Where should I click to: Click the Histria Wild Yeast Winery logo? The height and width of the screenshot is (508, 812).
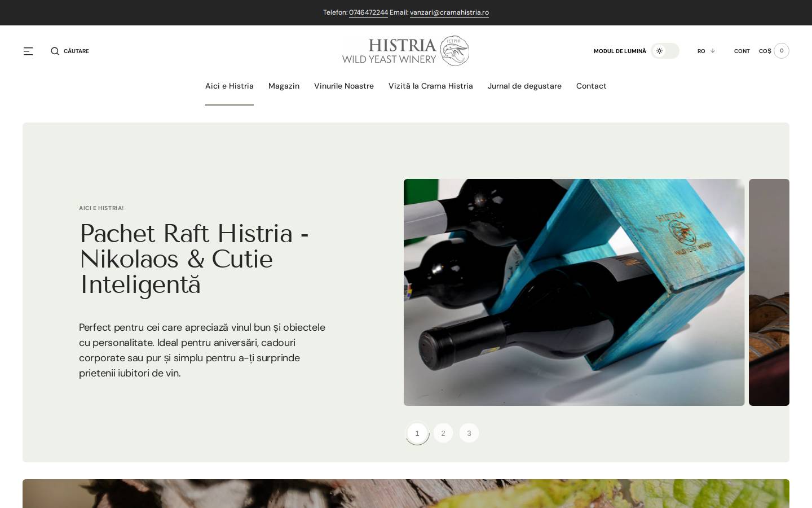[405, 51]
